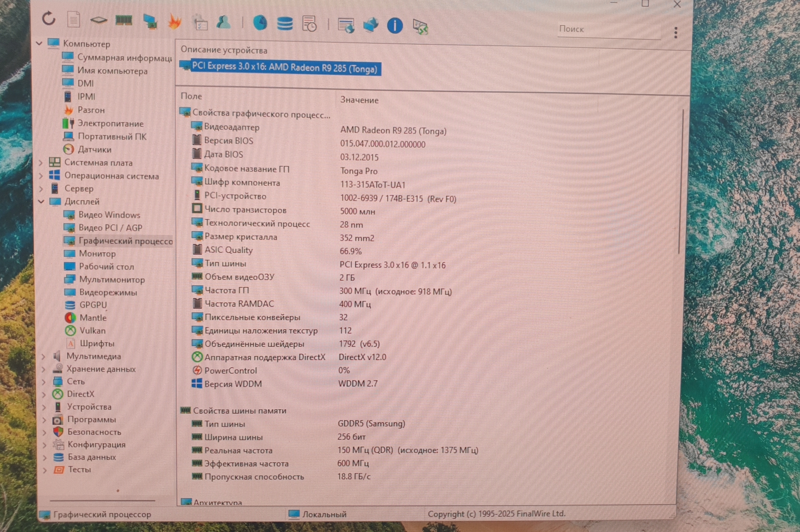
Task: Select the Пропускная способность row
Action: point(282,477)
